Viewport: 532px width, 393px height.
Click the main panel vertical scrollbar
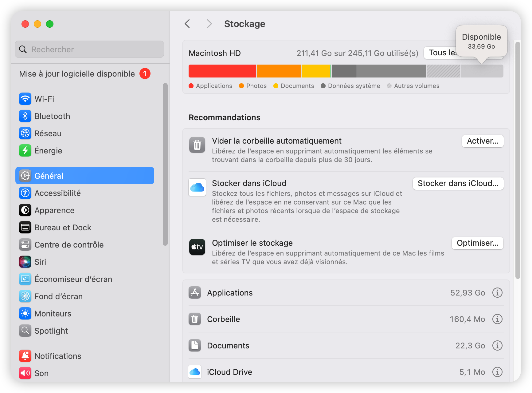(x=518, y=160)
